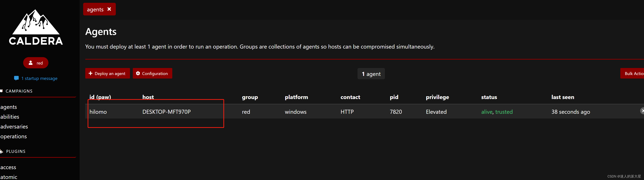Click the contact column header
Image resolution: width=644 pixels, height=180 pixels.
click(350, 97)
